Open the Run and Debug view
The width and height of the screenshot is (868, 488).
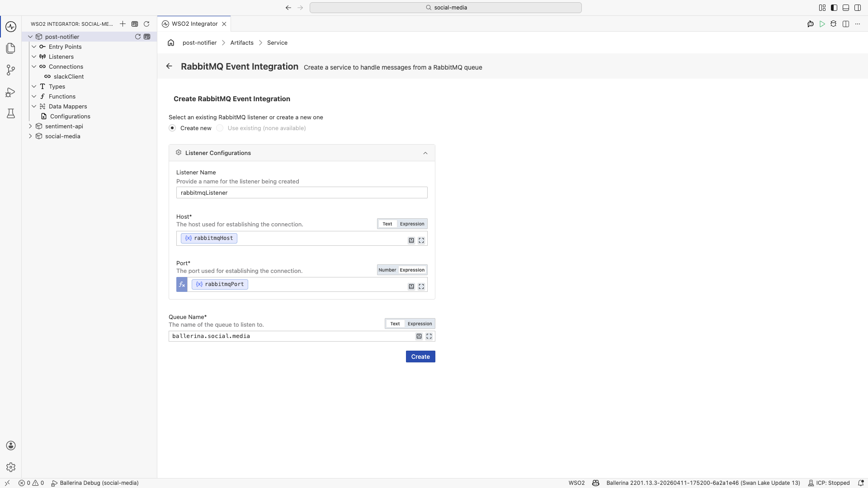(x=11, y=92)
